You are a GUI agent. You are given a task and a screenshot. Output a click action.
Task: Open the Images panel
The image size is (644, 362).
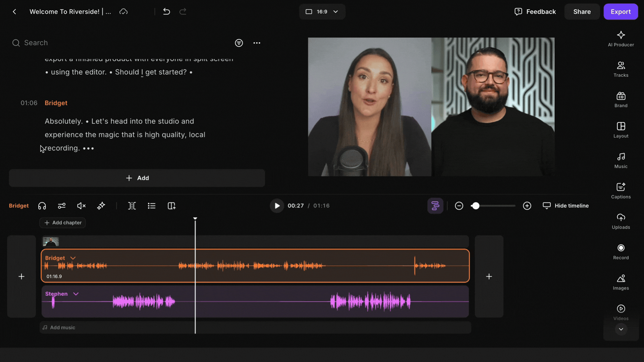click(x=621, y=282)
